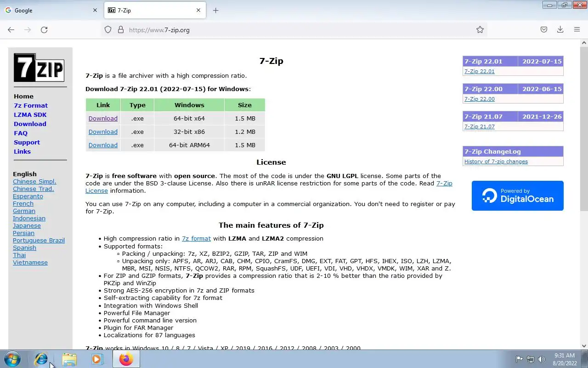Switch language to Persian

point(23,233)
